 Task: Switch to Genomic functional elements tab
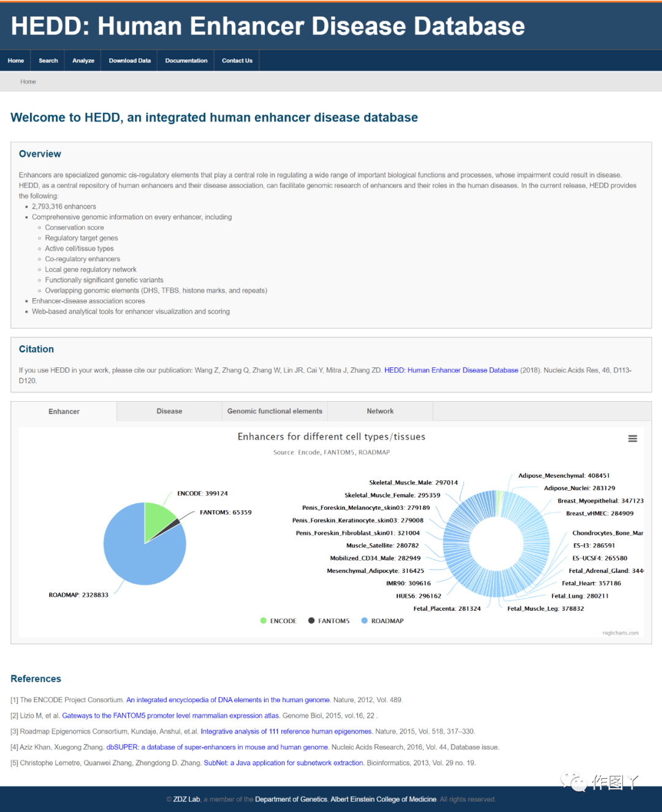275,412
